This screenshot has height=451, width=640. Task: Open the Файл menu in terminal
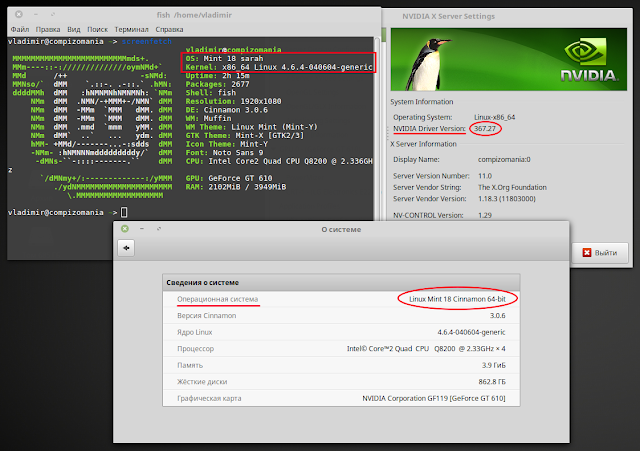pos(19,30)
